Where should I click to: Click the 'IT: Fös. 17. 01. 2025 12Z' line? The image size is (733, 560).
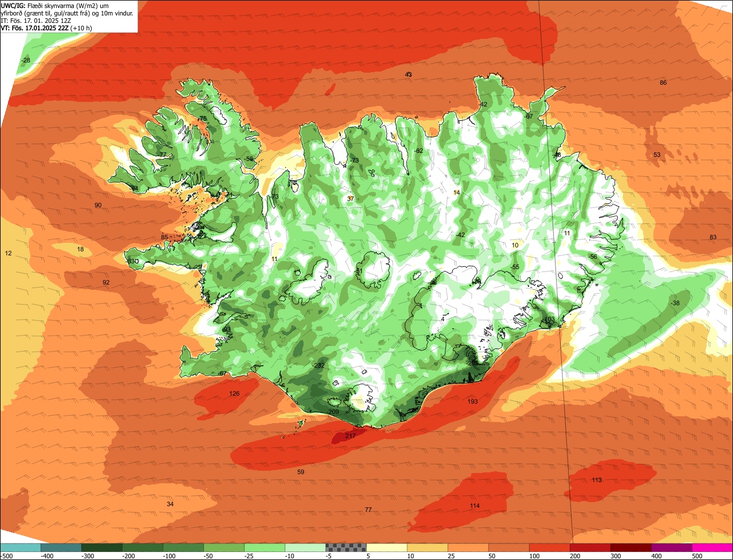[37, 20]
